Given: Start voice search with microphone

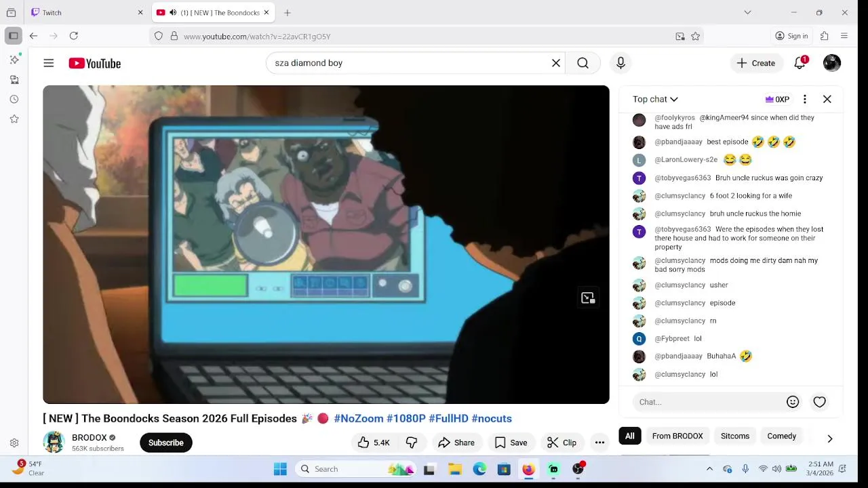Looking at the screenshot, I should coord(620,63).
